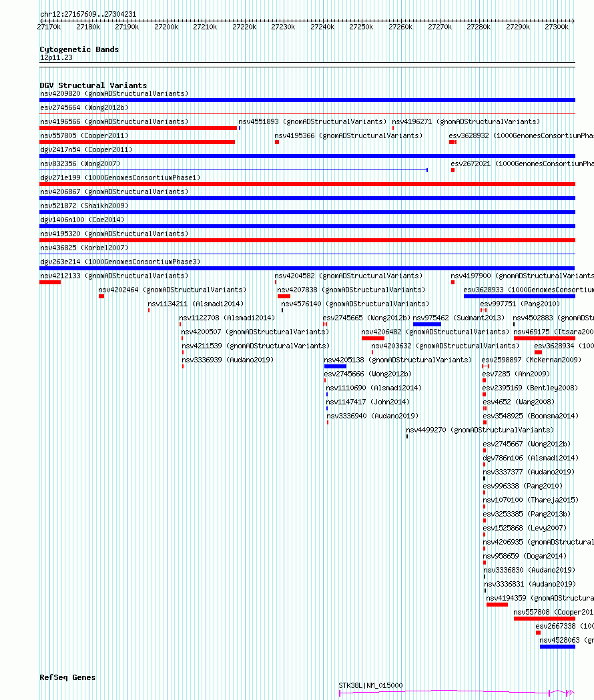This screenshot has height=700, width=594.
Task: Open esv4652 (Wang2008) label
Action: 519,402
